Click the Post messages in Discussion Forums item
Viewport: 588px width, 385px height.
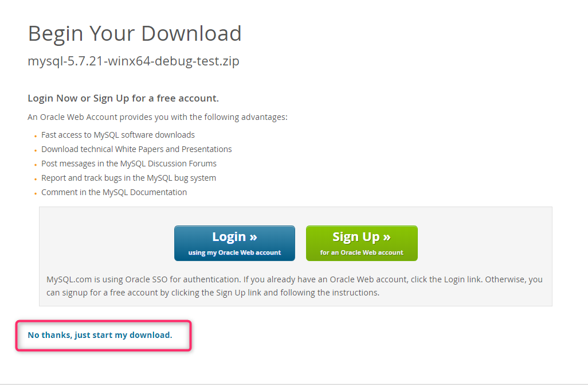pos(128,164)
